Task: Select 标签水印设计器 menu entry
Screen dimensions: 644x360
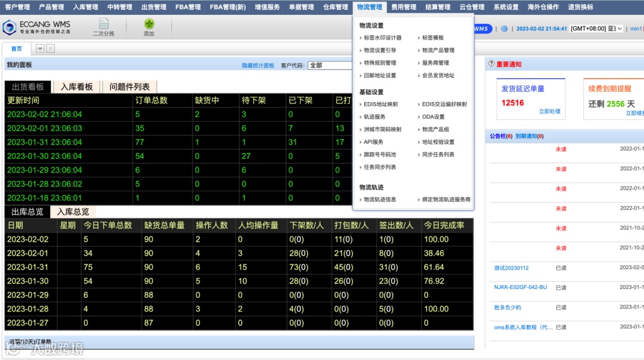Action: pos(382,38)
